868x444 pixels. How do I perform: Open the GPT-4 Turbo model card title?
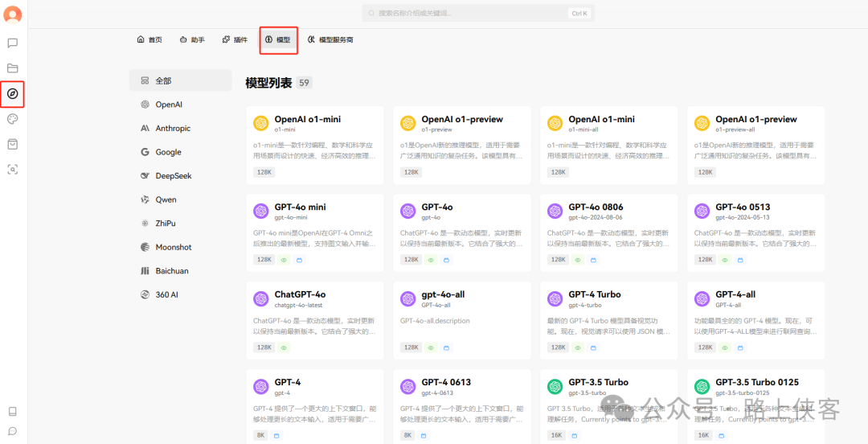pyautogui.click(x=595, y=294)
